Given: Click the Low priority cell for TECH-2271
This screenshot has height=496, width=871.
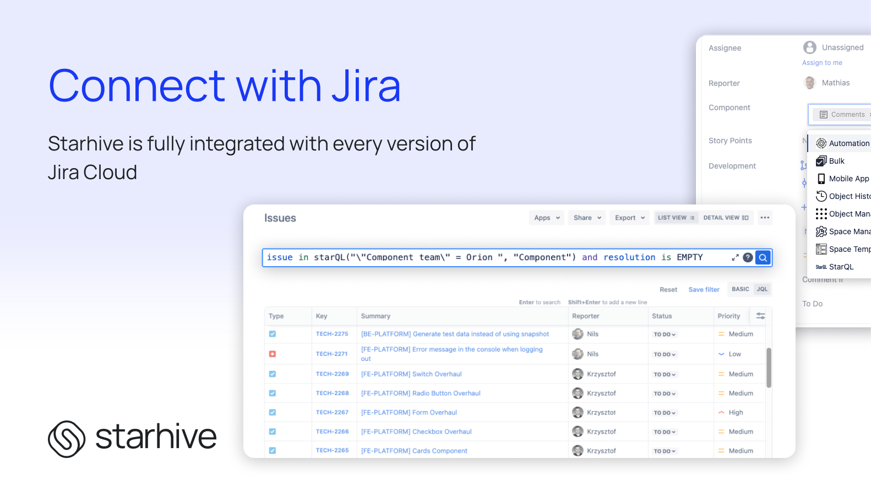Looking at the screenshot, I should [729, 354].
